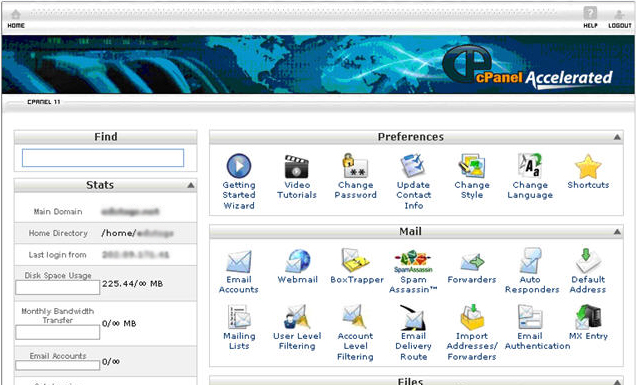
Task: Open the Change Style icon
Action: (471, 166)
